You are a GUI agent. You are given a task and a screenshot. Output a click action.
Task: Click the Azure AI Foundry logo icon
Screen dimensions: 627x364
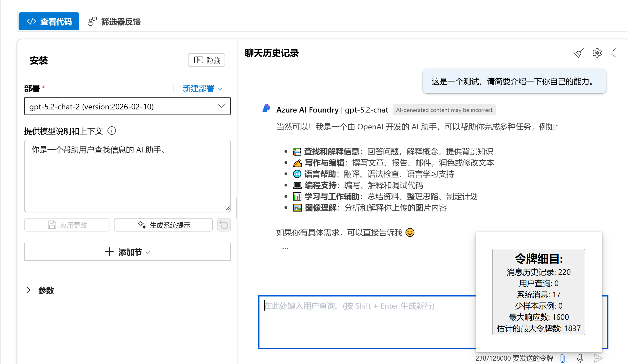pyautogui.click(x=266, y=109)
